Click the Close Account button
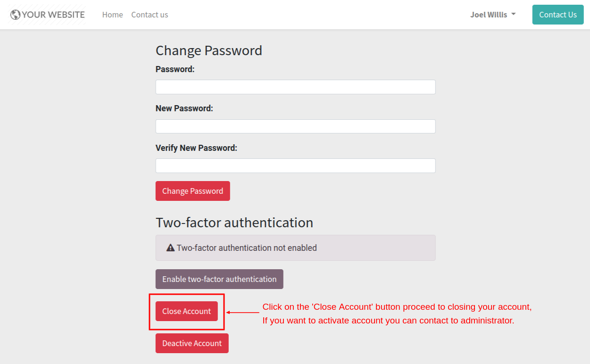The height and width of the screenshot is (364, 590). (187, 311)
